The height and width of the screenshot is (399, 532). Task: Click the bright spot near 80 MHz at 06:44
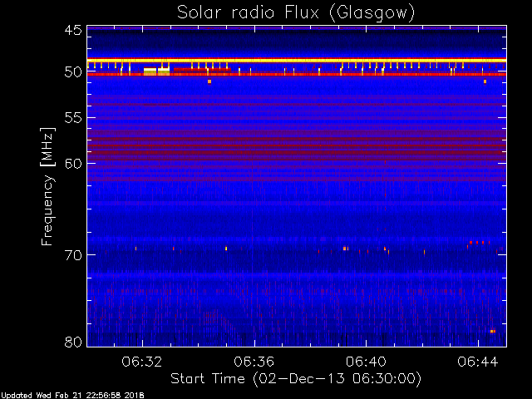(x=493, y=331)
